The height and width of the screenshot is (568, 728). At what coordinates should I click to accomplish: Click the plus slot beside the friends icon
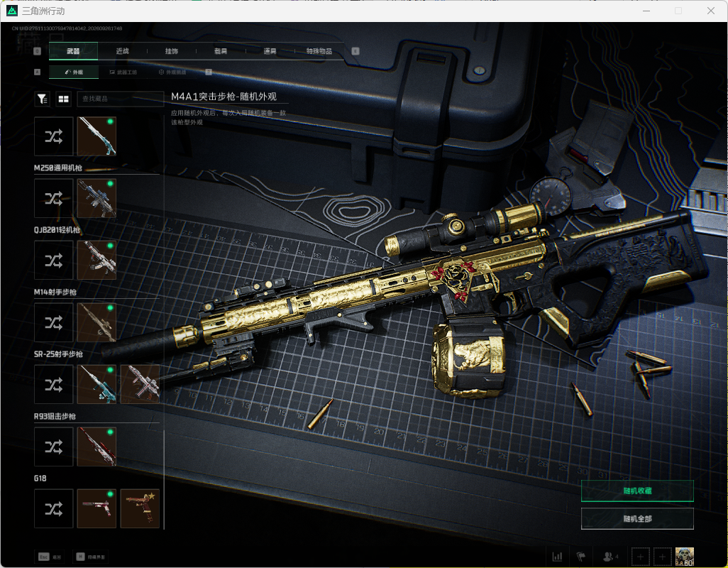(x=640, y=557)
